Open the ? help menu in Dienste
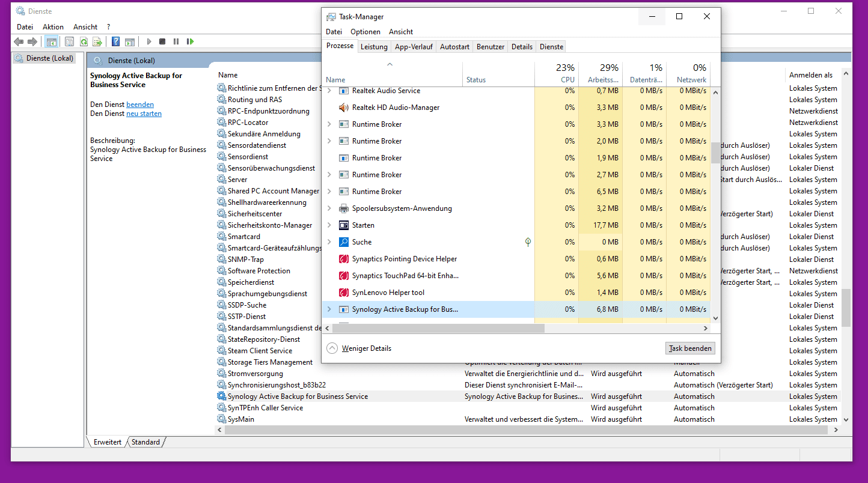Viewport: 868px width, 483px height. pos(109,27)
